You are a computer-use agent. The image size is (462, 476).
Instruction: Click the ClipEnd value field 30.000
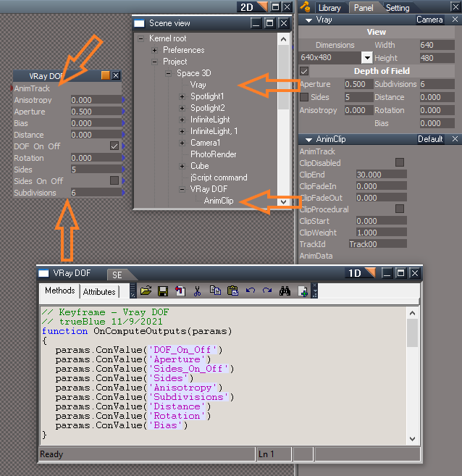[x=381, y=175]
